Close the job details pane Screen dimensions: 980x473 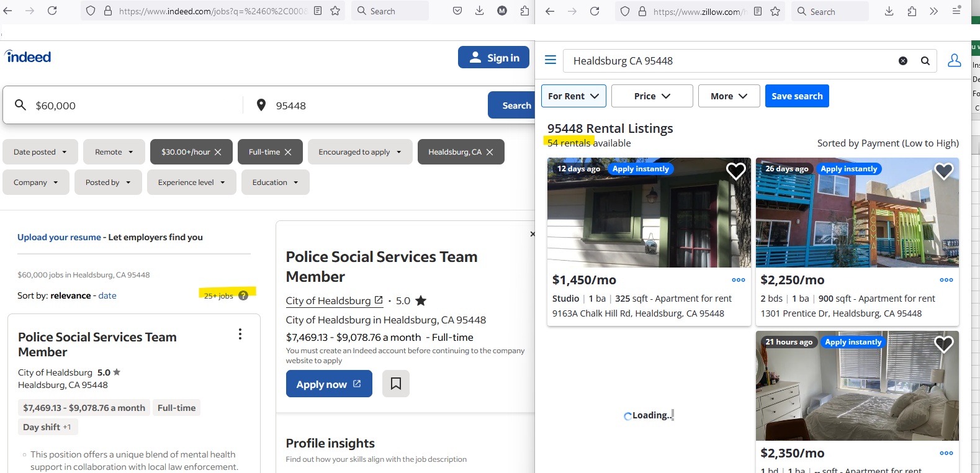click(532, 234)
